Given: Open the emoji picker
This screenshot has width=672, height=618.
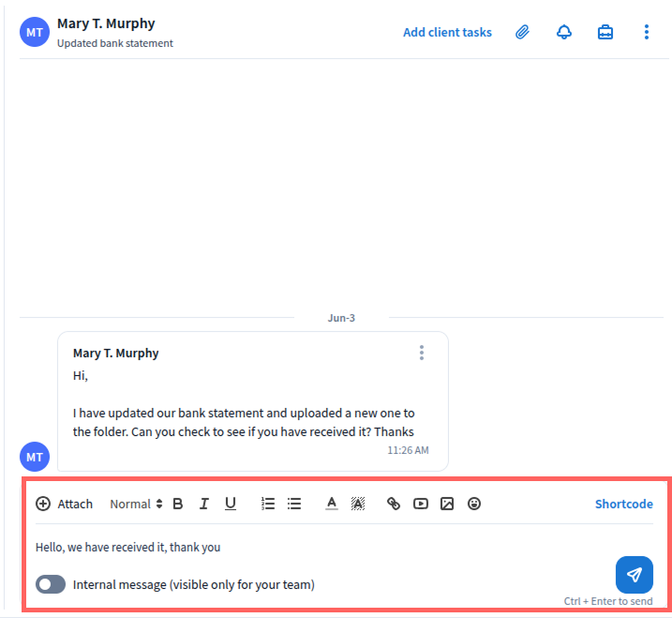Looking at the screenshot, I should click(474, 504).
